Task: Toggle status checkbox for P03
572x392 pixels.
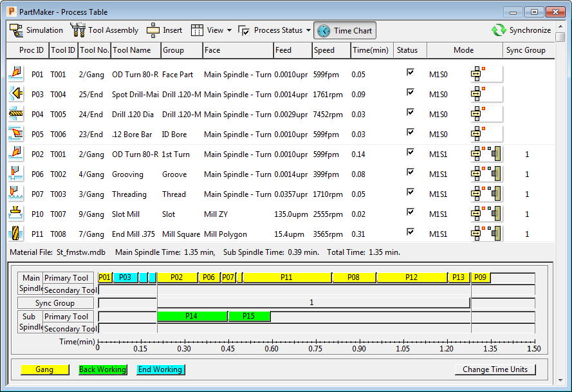Action: tap(411, 92)
